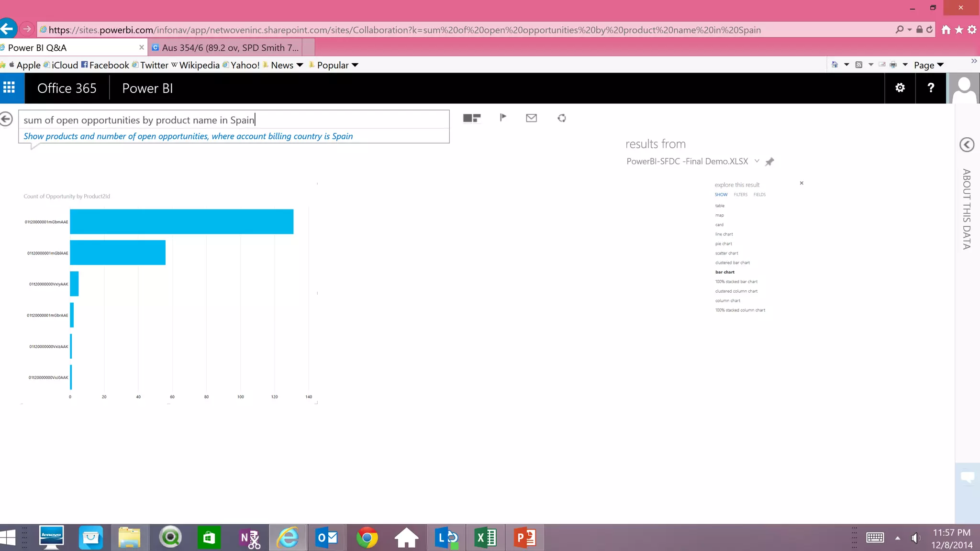This screenshot has height=551, width=980.
Task: Close the explore this result pane
Action: point(802,183)
